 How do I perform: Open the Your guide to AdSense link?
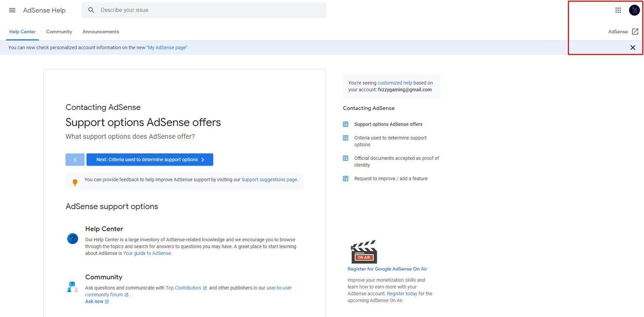148,253
